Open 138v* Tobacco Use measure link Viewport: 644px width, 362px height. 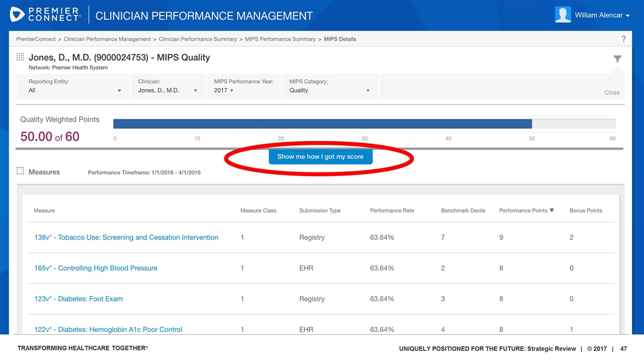click(126, 237)
